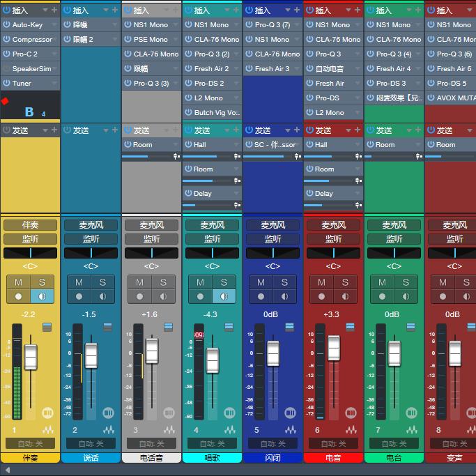Open the Tuner insert dropdown arrow
Image resolution: width=476 pixels, height=476 pixels.
tap(55, 84)
